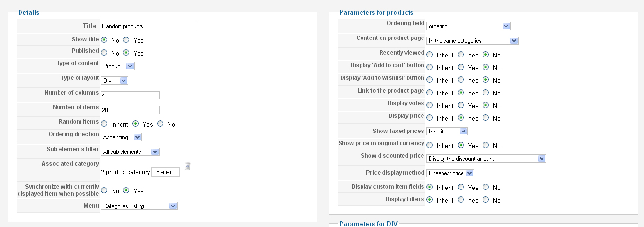Click the Number of columns field
Viewport: 644px width, 227px height.
click(x=130, y=95)
